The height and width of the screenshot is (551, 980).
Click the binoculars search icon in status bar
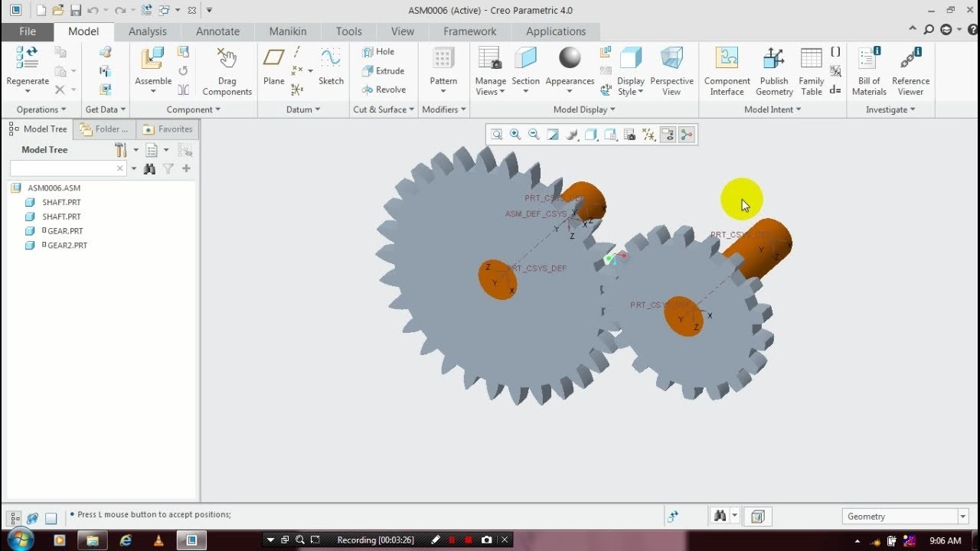point(719,517)
